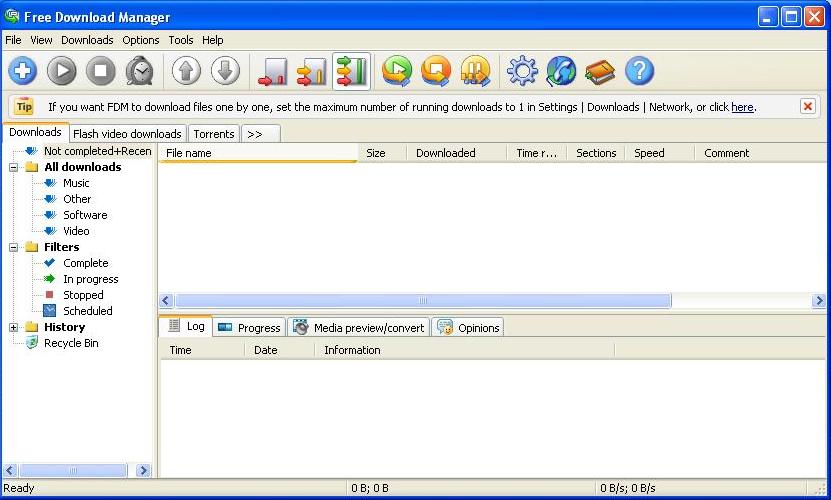Viewport: 831px width, 500px height.
Task: Open the Recycle Bin
Action: coord(71,343)
